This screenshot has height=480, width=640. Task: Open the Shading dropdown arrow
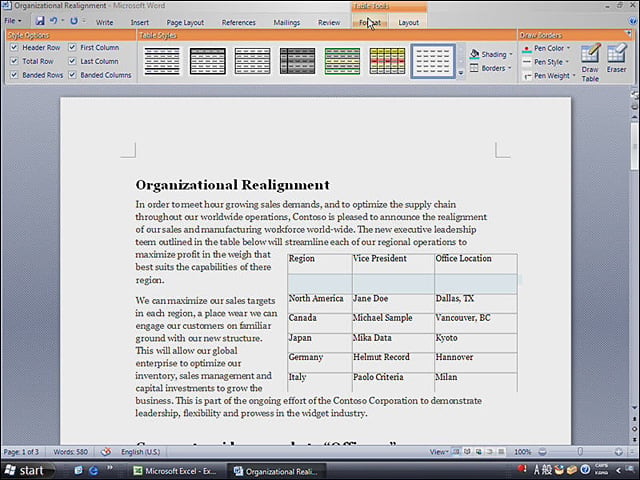coord(511,54)
